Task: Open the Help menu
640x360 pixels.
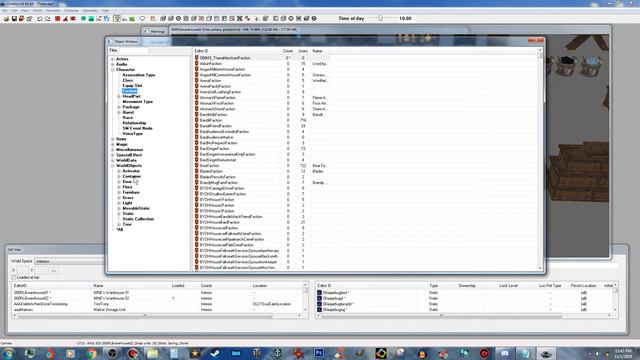Action: tap(106, 10)
